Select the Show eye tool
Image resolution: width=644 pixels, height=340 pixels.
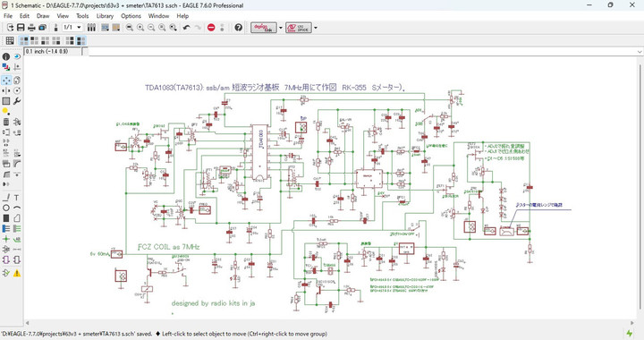pyautogui.click(x=17, y=56)
